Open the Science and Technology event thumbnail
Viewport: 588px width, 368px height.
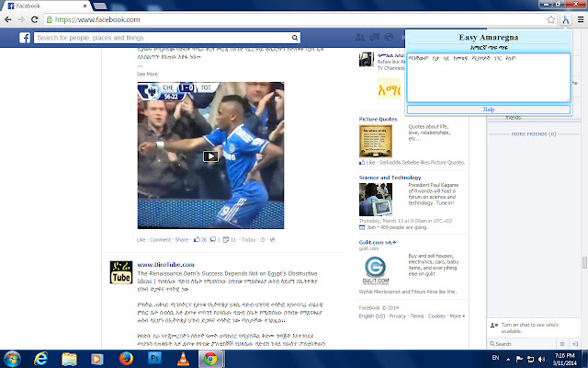click(x=376, y=200)
